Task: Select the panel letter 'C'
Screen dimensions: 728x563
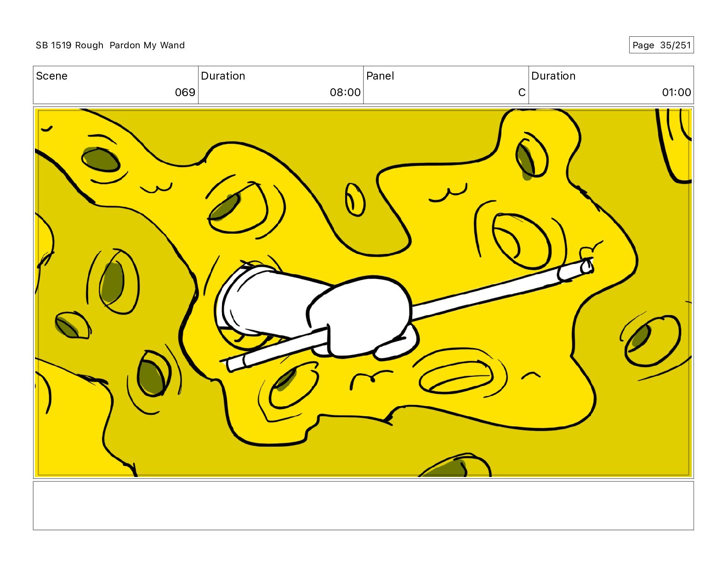Action: pyautogui.click(x=522, y=92)
